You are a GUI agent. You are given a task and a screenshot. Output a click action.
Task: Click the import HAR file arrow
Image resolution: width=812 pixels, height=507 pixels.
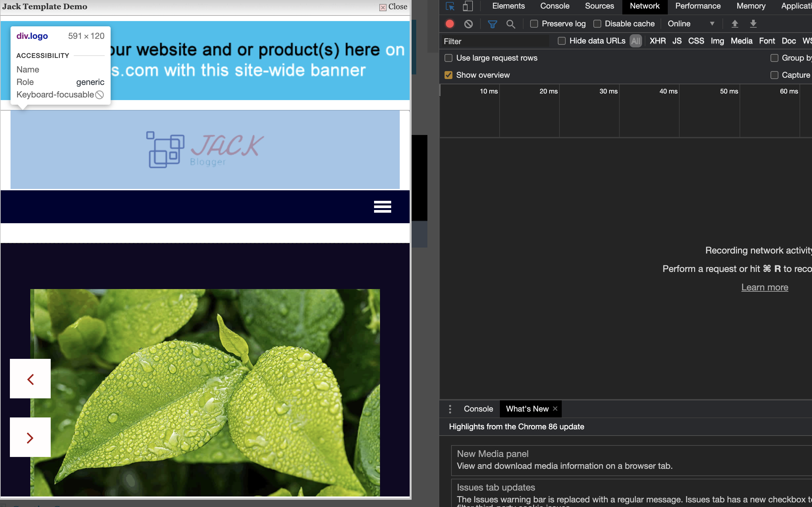(x=735, y=24)
